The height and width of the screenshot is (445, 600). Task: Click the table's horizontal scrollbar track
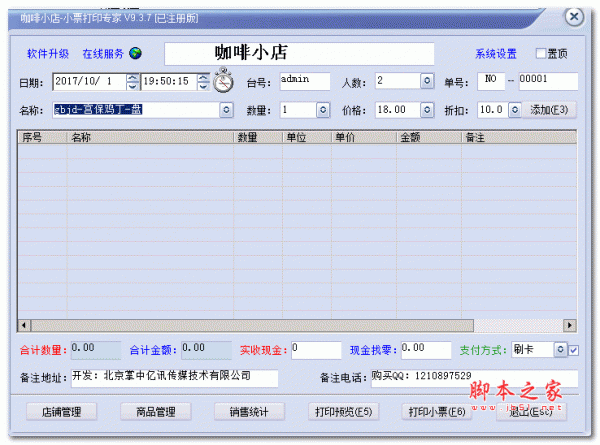tap(300, 325)
